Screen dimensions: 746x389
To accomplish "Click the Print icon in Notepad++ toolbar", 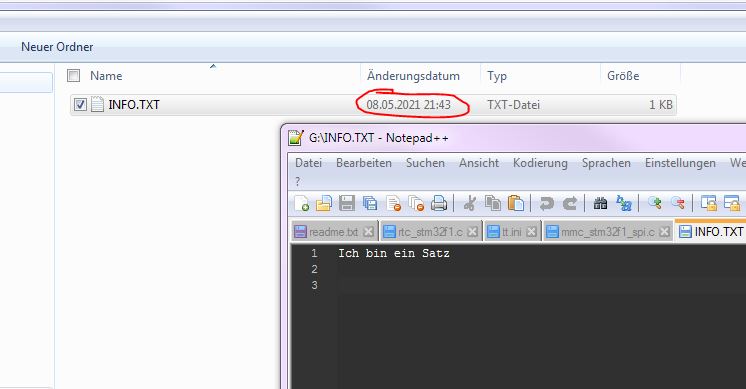I will click(439, 204).
